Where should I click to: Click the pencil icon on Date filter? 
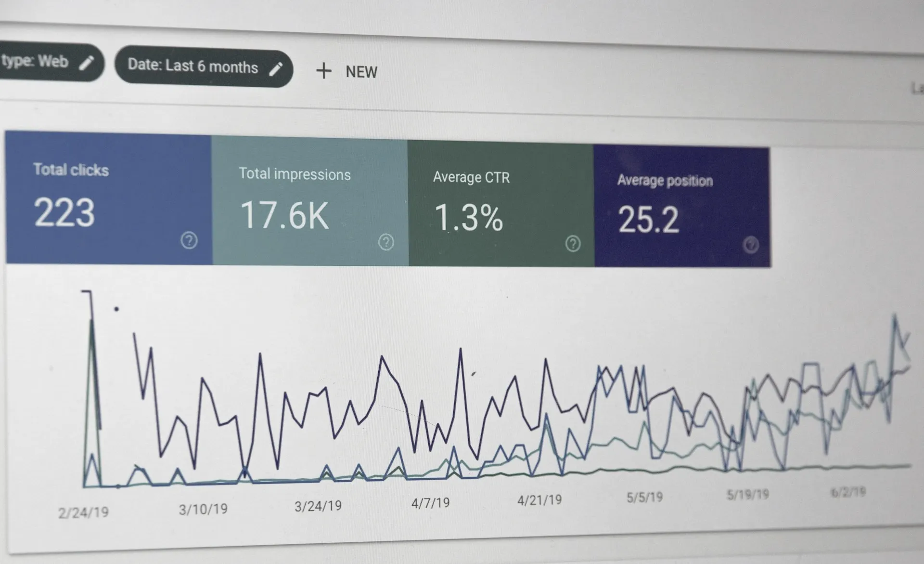275,69
